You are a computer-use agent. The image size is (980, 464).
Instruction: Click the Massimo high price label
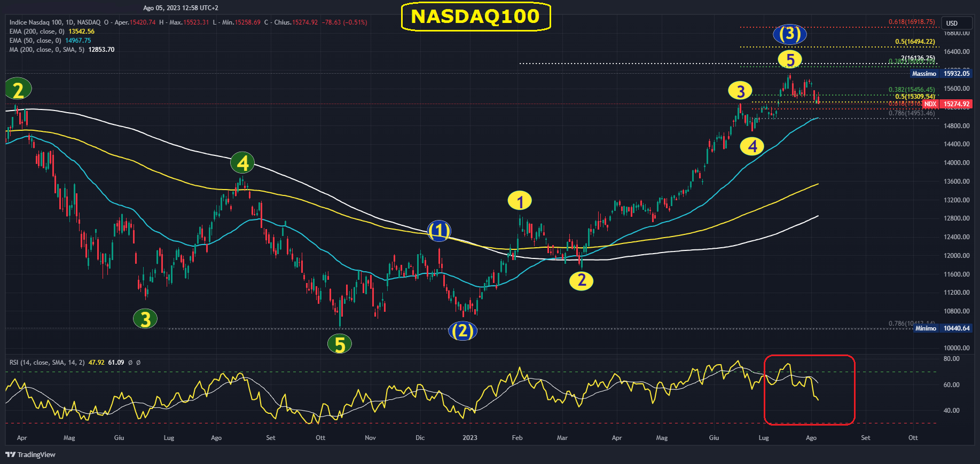pos(924,74)
